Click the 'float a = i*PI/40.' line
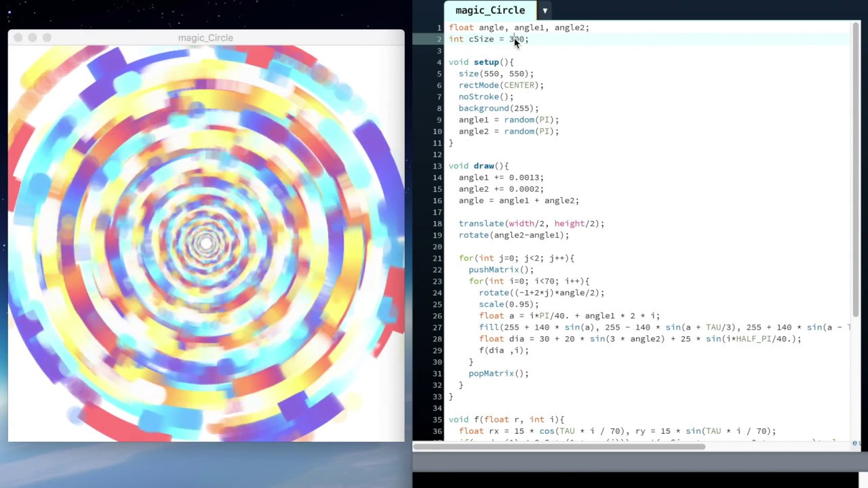The width and height of the screenshot is (868, 488). tap(569, 316)
